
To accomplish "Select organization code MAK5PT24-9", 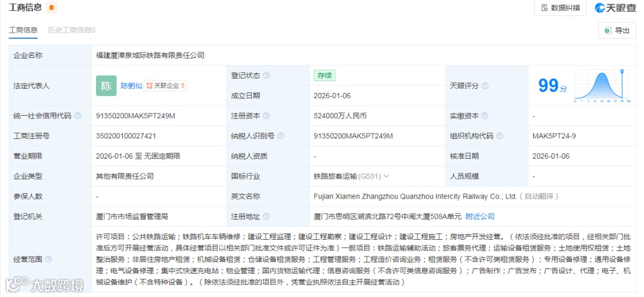I will tap(554, 136).
